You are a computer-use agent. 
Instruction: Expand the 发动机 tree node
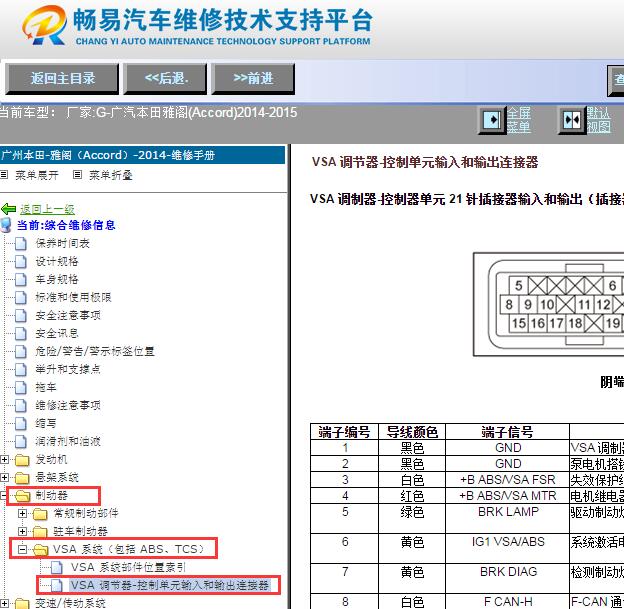point(4,459)
